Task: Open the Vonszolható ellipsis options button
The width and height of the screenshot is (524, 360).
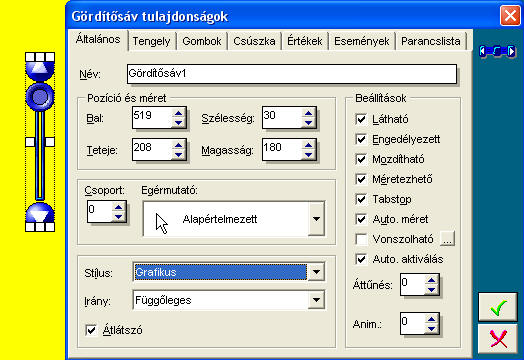Action: (447, 239)
